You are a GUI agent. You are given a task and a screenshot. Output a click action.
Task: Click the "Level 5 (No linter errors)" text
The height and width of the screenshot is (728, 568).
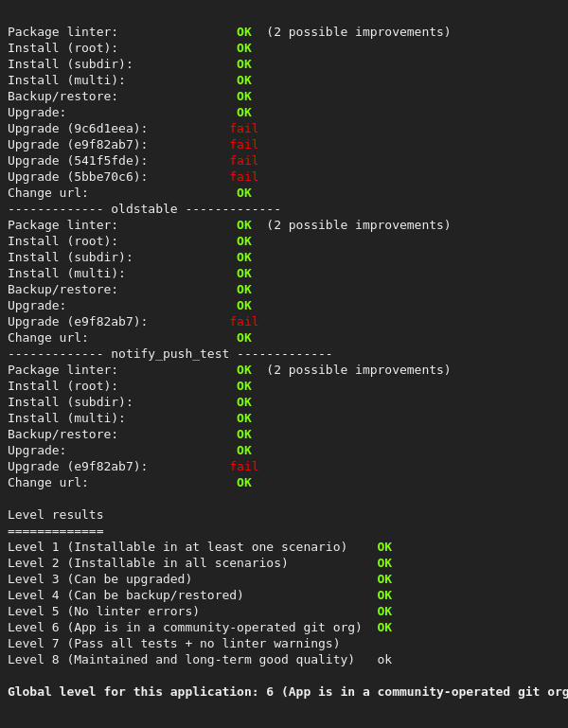pos(103,611)
